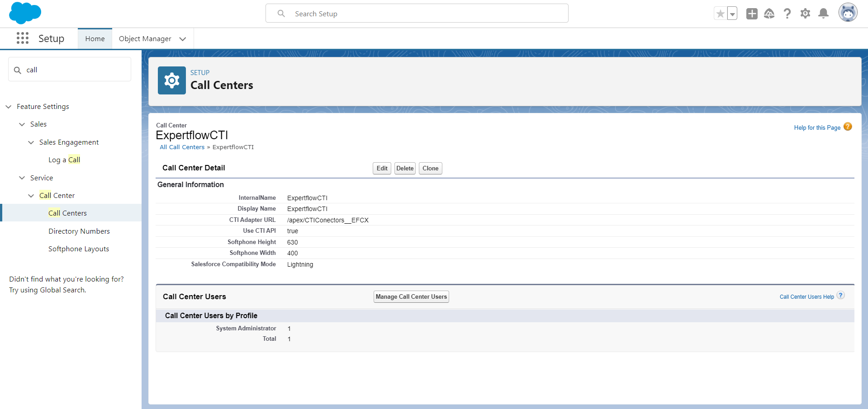Image resolution: width=868 pixels, height=409 pixels.
Task: Open the Help for this Page link
Action: click(x=817, y=128)
